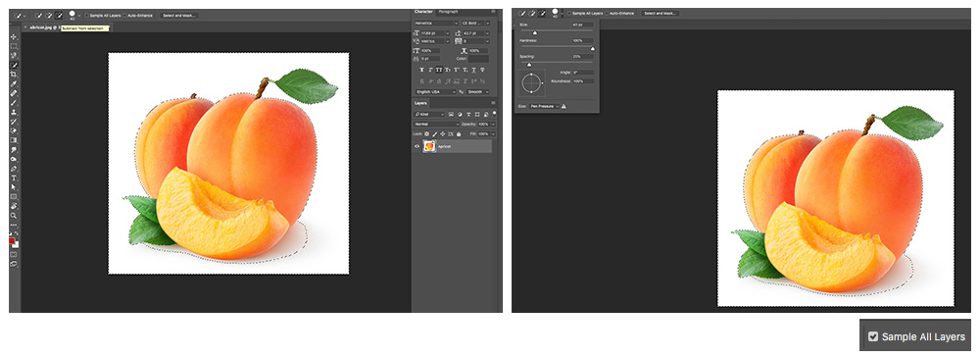Expand the Helvetica font family dropdown

[436, 24]
